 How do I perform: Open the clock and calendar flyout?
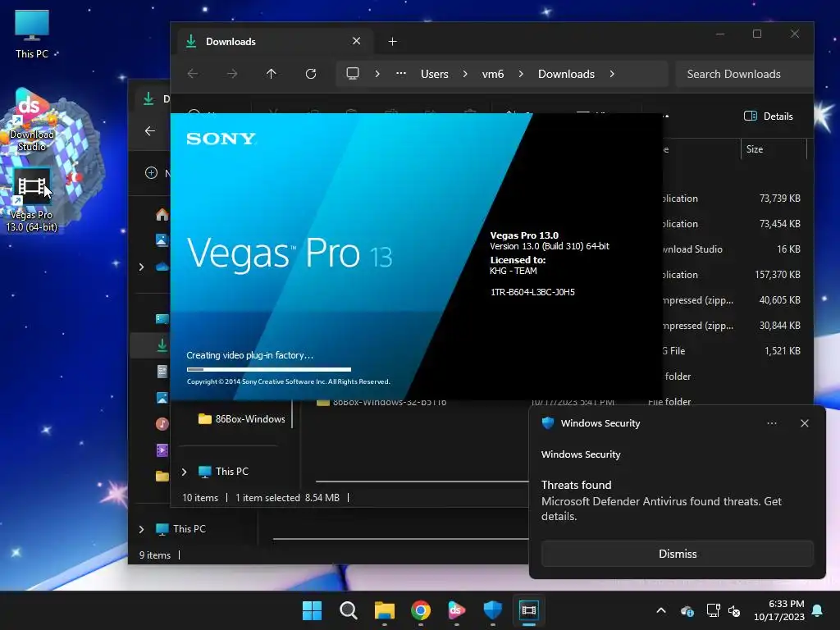point(779,610)
